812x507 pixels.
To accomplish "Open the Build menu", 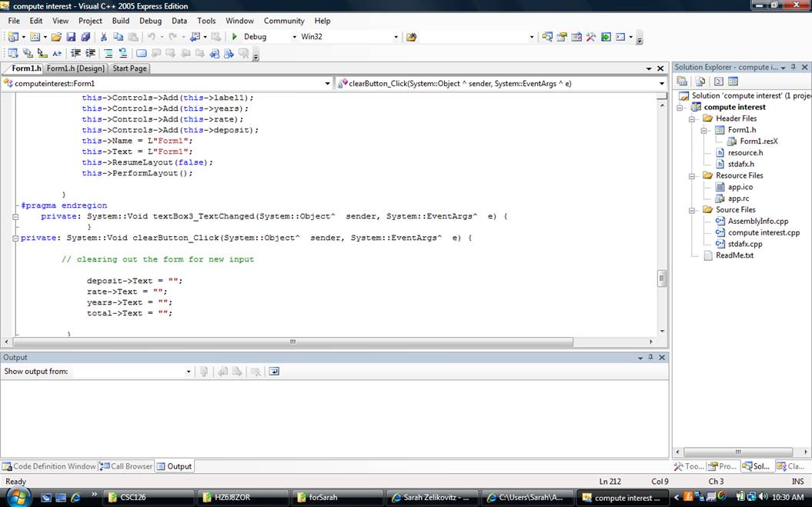I will [120, 21].
